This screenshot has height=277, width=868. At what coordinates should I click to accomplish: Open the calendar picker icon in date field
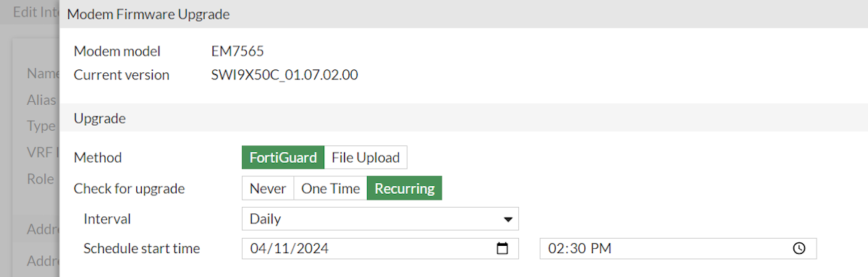[x=502, y=248]
